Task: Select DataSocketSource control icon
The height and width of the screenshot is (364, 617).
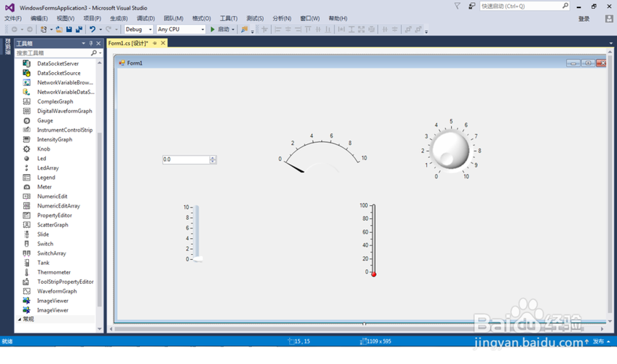Action: 26,73
